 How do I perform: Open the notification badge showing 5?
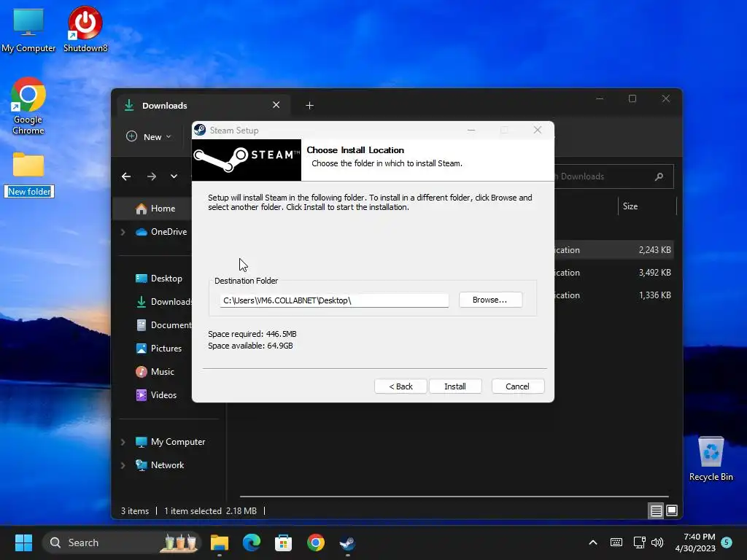pos(727,542)
